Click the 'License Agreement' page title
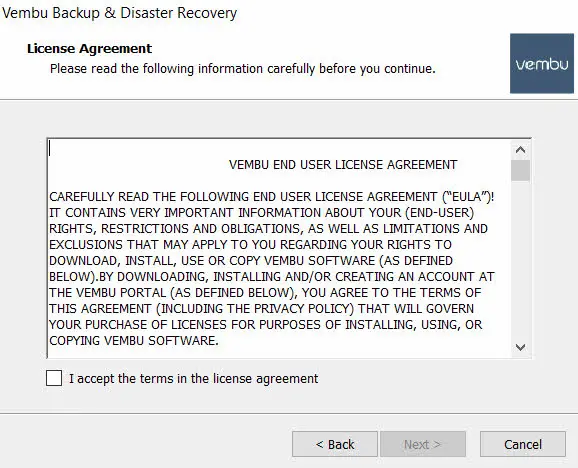The width and height of the screenshot is (578, 468). [89, 48]
